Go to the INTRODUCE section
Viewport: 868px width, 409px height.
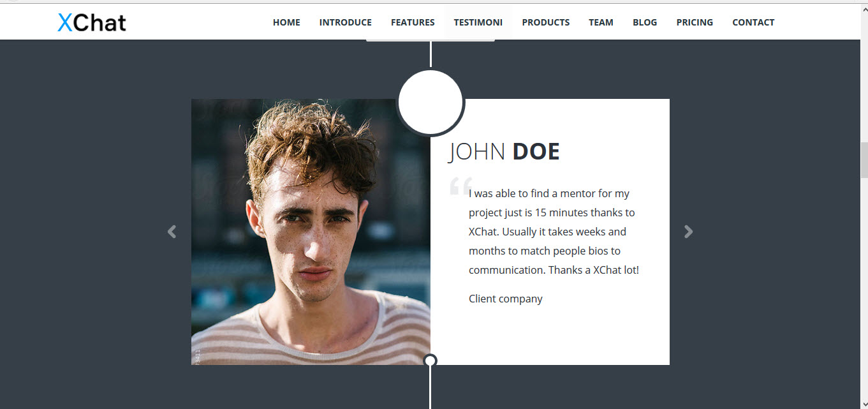346,22
